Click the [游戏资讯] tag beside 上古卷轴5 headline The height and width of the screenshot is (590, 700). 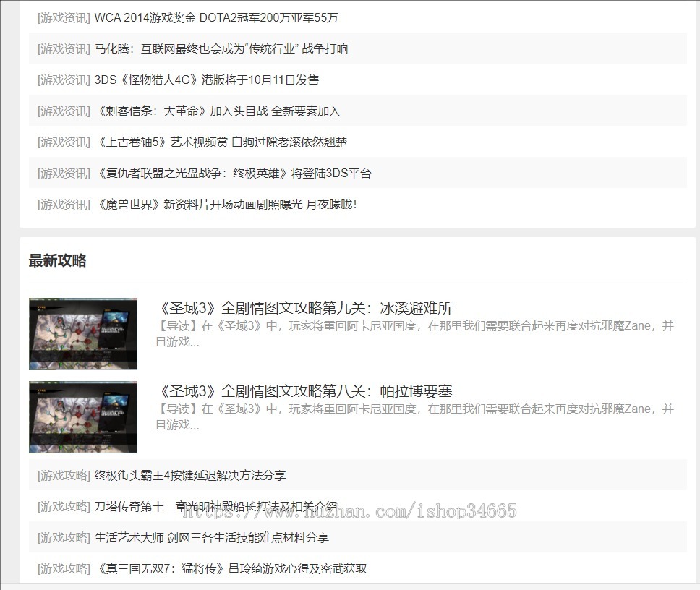(x=64, y=142)
